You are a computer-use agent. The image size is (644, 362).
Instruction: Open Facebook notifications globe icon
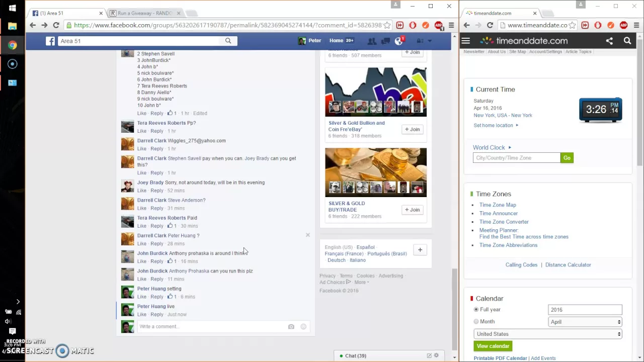pyautogui.click(x=399, y=41)
